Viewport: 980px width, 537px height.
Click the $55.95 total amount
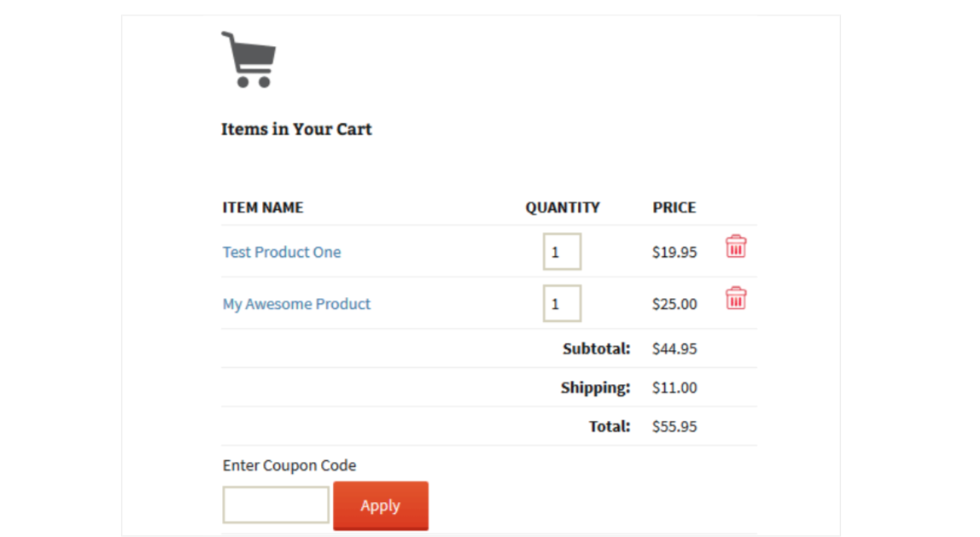674,426
